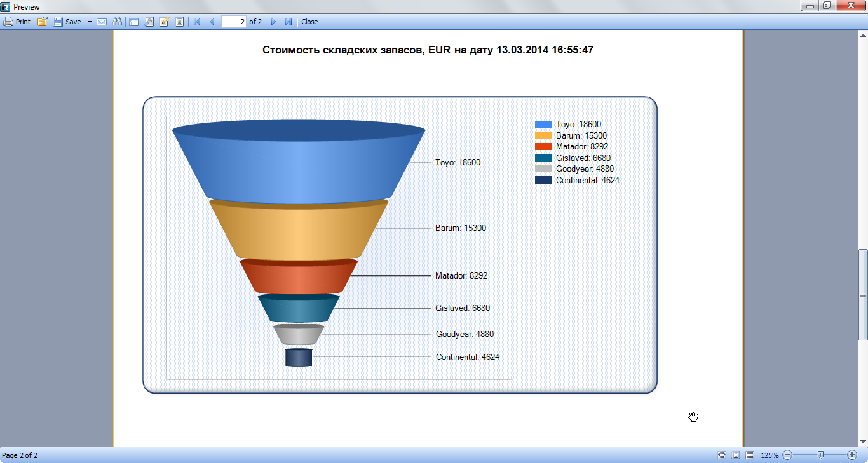Toggle the thumbnails view icon
The width and height of the screenshot is (868, 463).
point(180,22)
